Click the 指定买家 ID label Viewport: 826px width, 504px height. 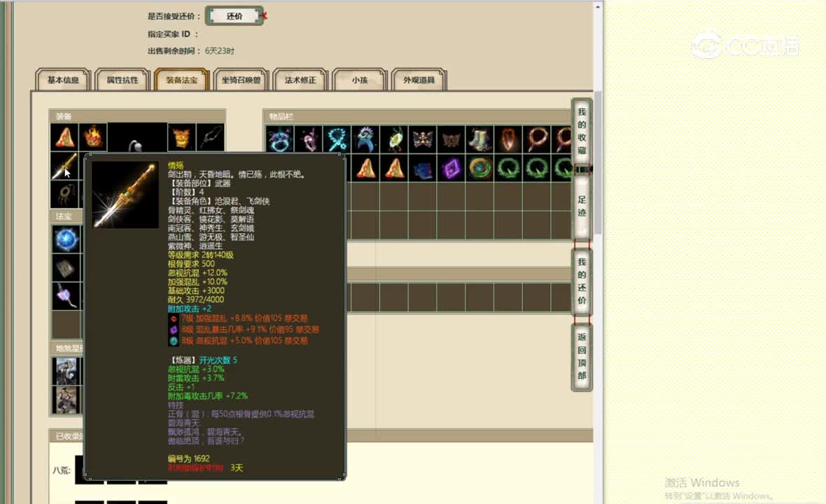(173, 34)
